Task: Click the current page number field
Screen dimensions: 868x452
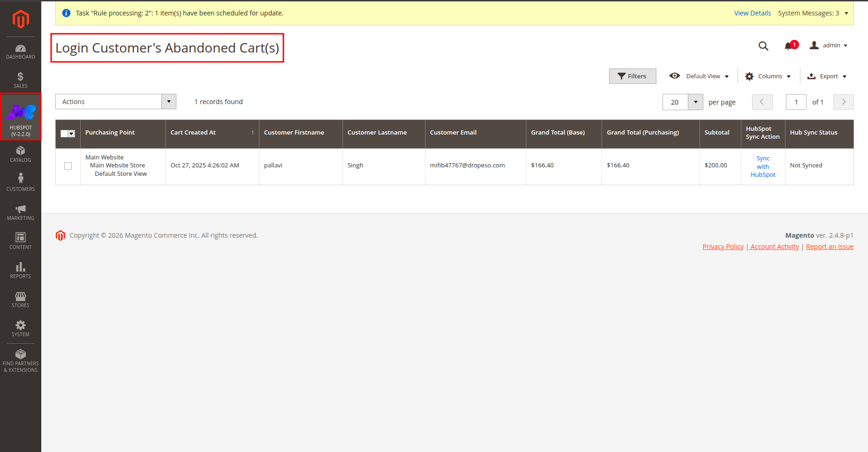Action: 796,102
